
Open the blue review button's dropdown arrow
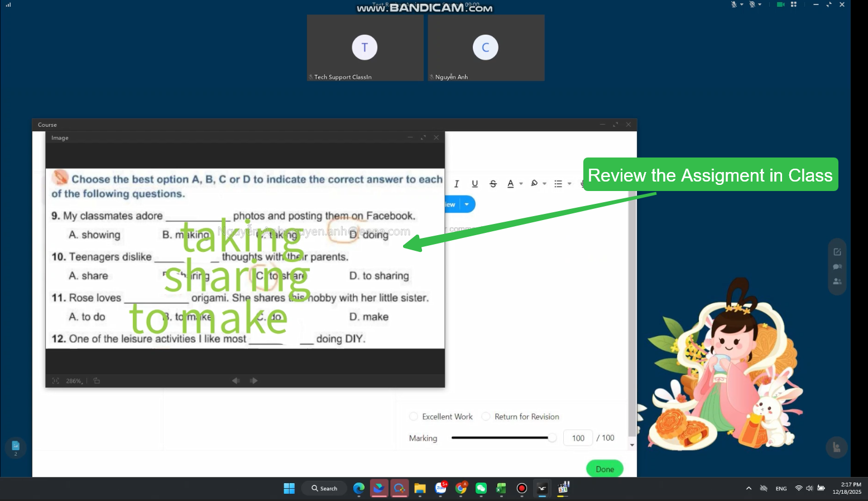[x=467, y=204]
